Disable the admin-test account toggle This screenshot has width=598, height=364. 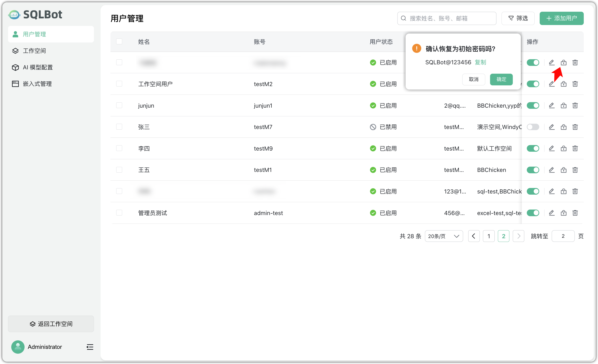[x=533, y=213]
